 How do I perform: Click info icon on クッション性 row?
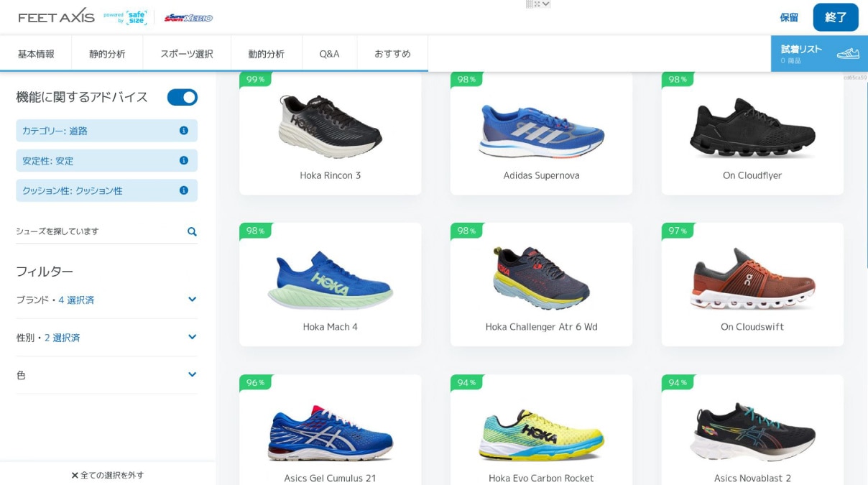pos(184,190)
